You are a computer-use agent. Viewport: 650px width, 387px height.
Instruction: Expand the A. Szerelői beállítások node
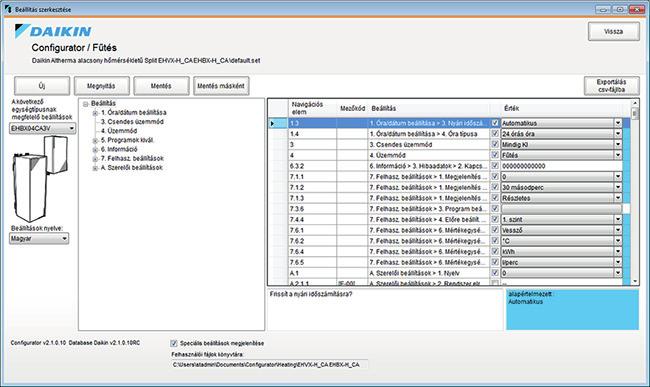(x=95, y=168)
